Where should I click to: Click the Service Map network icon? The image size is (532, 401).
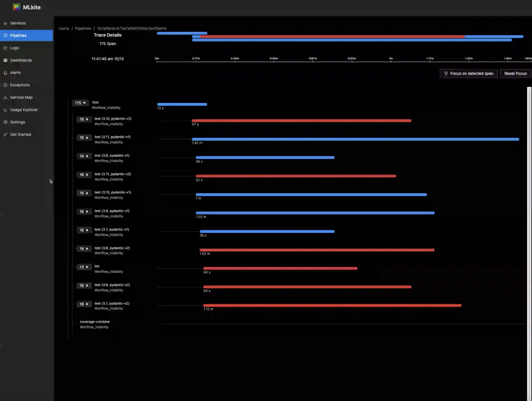pyautogui.click(x=5, y=97)
